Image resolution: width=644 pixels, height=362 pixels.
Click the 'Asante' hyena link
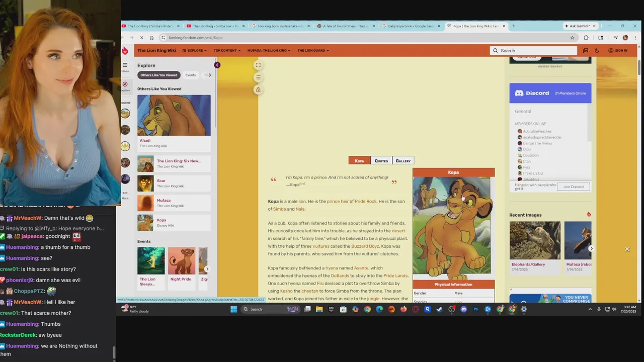click(x=361, y=268)
